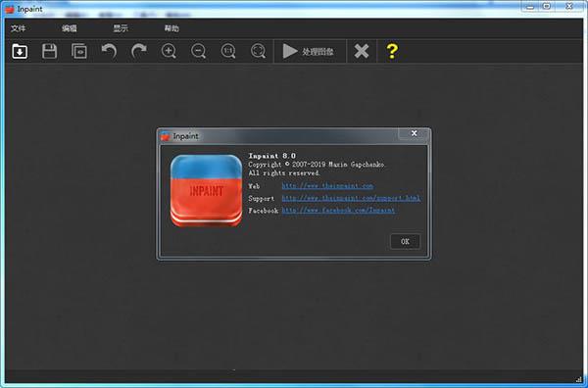Open the 显示 menu
The width and height of the screenshot is (588, 388).
pyautogui.click(x=121, y=28)
